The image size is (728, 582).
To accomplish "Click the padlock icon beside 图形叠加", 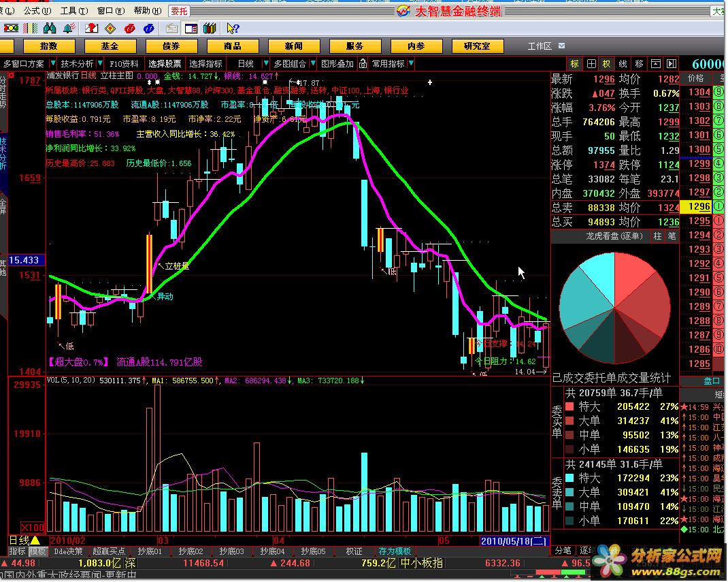I will [363, 63].
